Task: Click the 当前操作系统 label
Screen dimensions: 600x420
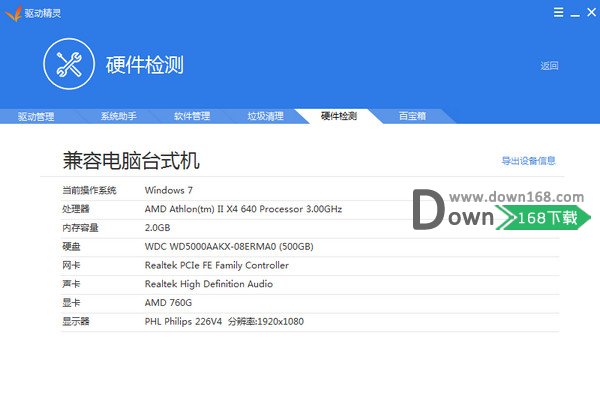Action: coord(90,190)
